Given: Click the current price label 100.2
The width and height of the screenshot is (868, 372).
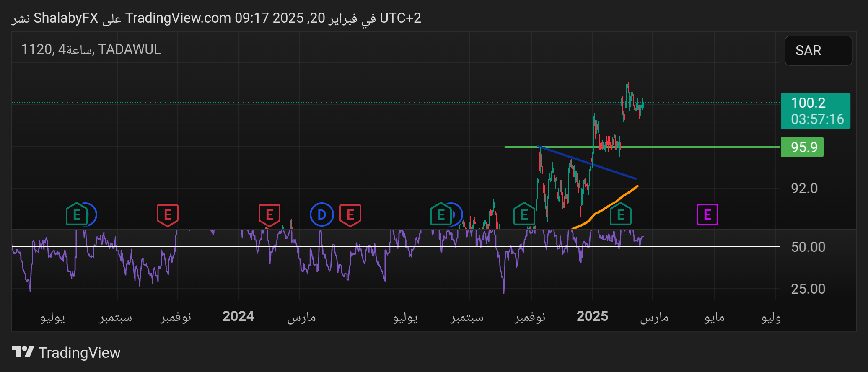Looking at the screenshot, I should point(815,111).
